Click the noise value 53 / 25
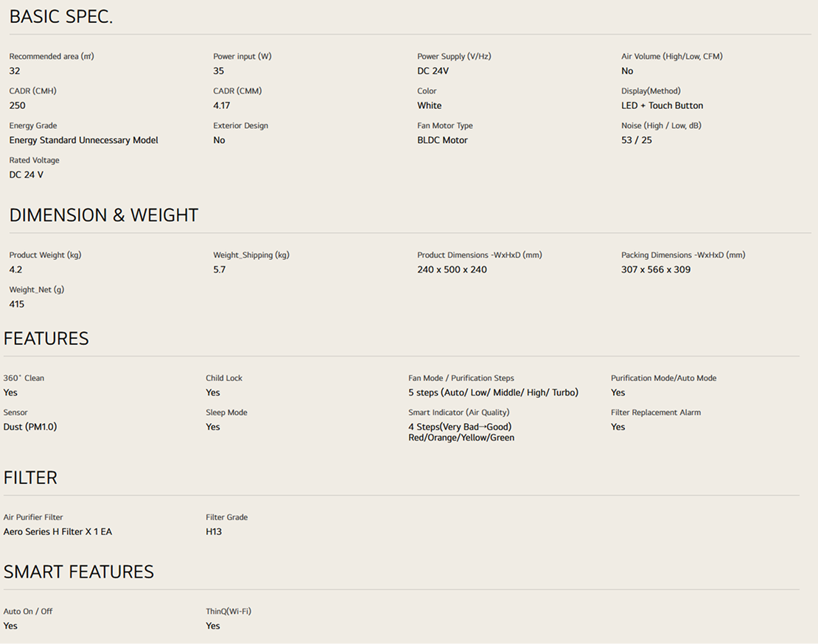818x644 pixels. pyautogui.click(x=636, y=141)
